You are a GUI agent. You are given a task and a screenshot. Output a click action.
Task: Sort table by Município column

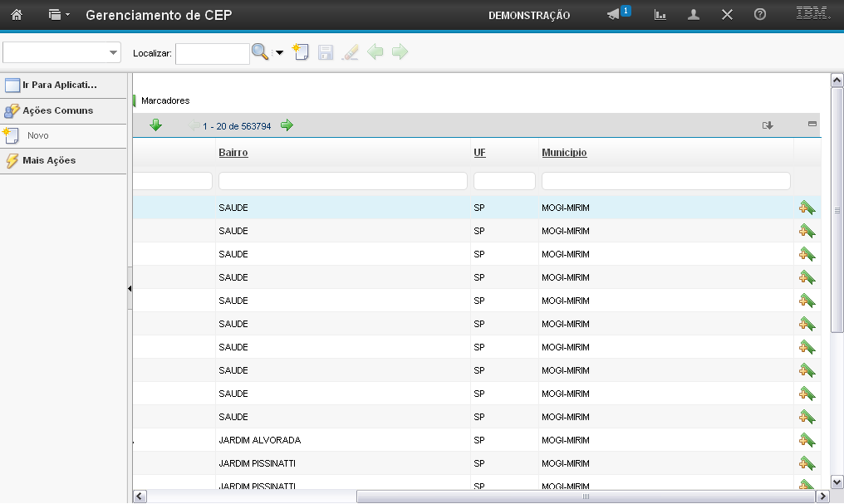tap(564, 153)
